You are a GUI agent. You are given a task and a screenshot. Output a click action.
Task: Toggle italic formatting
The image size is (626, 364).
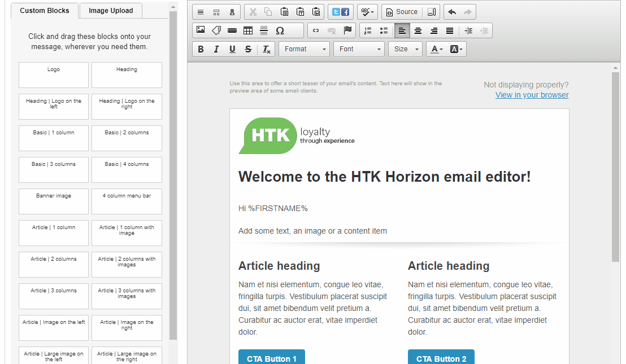[x=216, y=49]
